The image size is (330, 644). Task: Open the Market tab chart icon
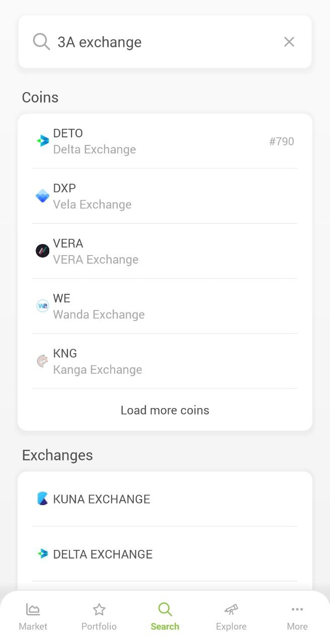(33, 610)
